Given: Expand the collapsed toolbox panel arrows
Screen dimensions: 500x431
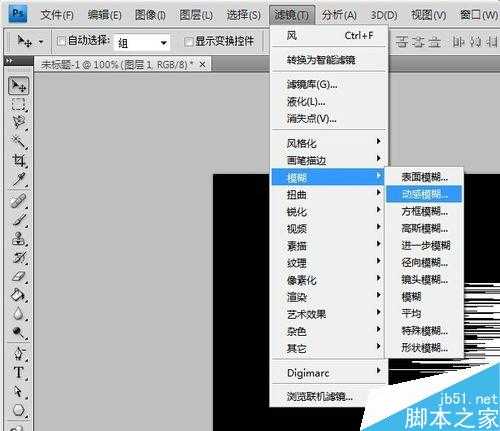Looking at the screenshot, I should [x=9, y=61].
